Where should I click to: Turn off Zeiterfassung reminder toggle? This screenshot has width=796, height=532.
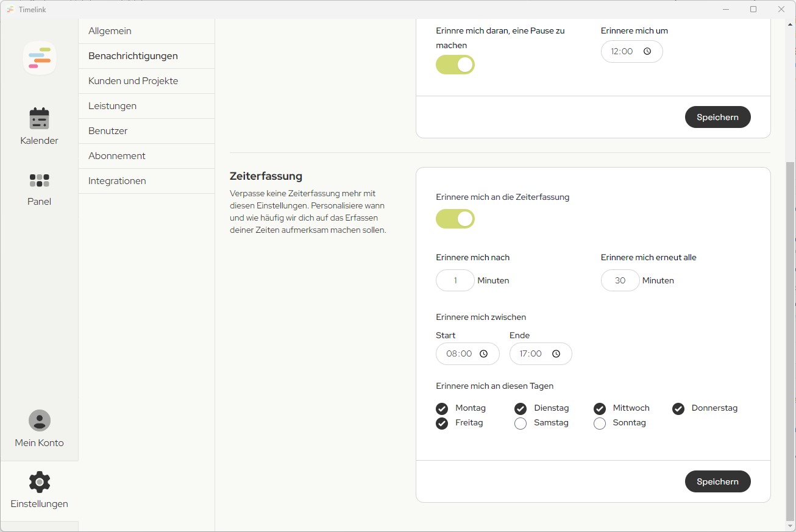coord(455,219)
